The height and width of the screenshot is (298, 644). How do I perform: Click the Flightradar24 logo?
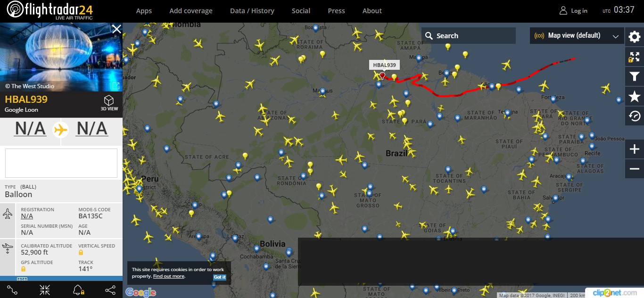tap(50, 10)
